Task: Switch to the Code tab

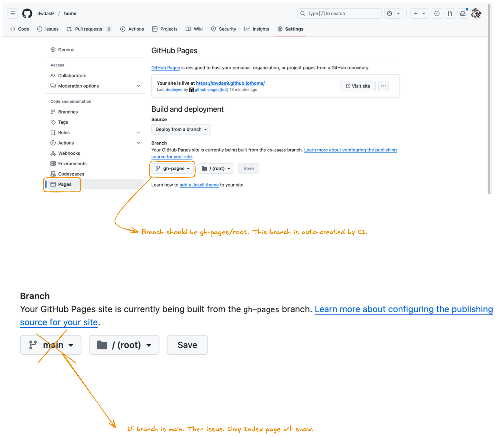Action: [20, 29]
